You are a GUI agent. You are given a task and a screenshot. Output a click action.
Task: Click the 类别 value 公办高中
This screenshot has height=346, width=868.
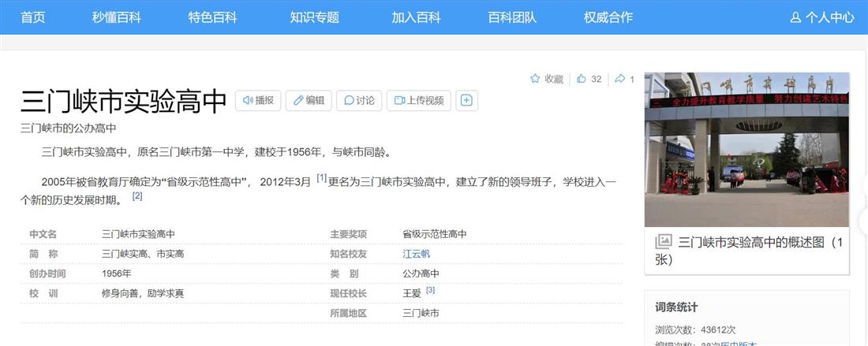(x=421, y=273)
